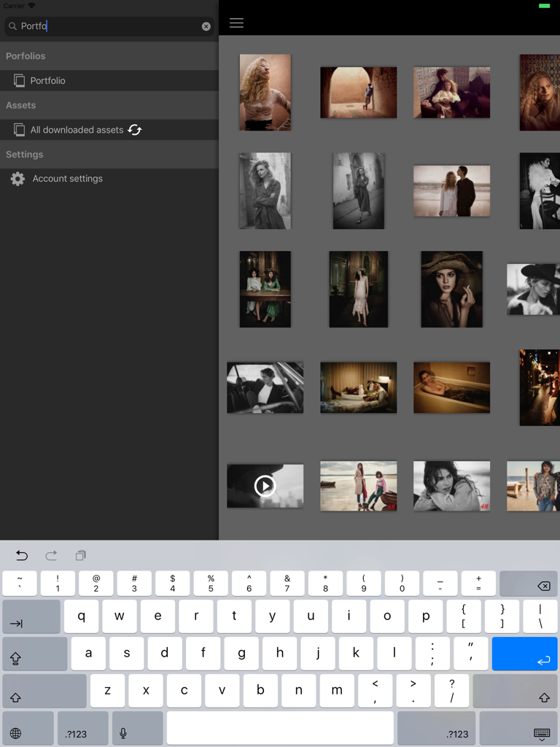Select the Assets section header
Image resolution: width=560 pixels, height=747 pixels.
(109, 105)
